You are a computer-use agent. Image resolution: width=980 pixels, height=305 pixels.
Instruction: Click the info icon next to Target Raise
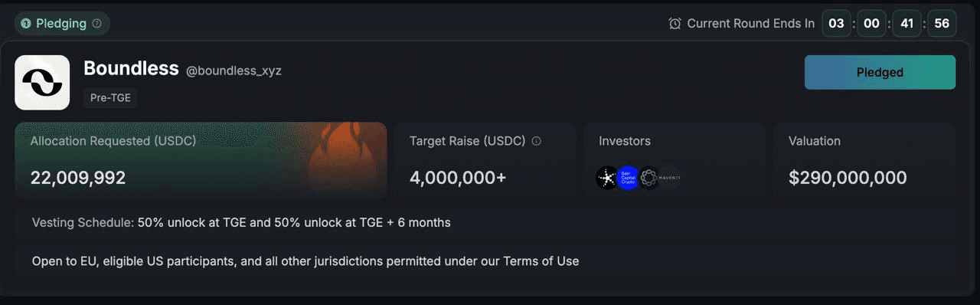536,141
